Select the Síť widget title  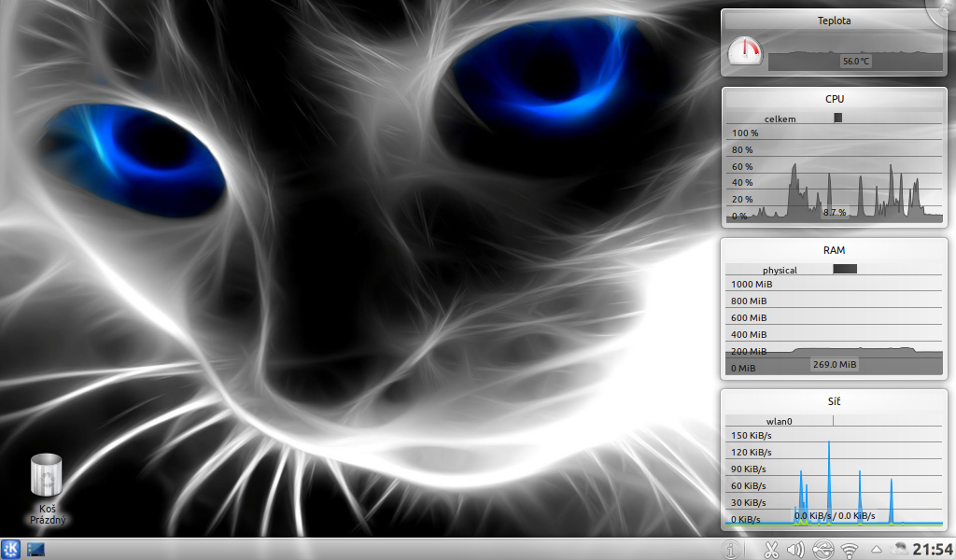[x=834, y=401]
